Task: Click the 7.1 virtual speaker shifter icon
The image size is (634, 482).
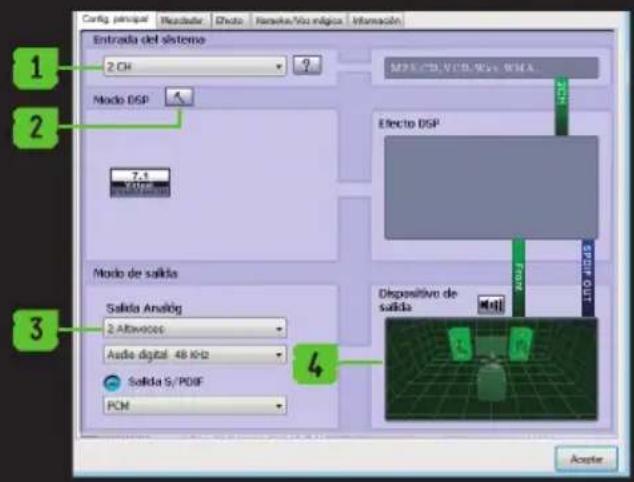Action: coord(140,182)
